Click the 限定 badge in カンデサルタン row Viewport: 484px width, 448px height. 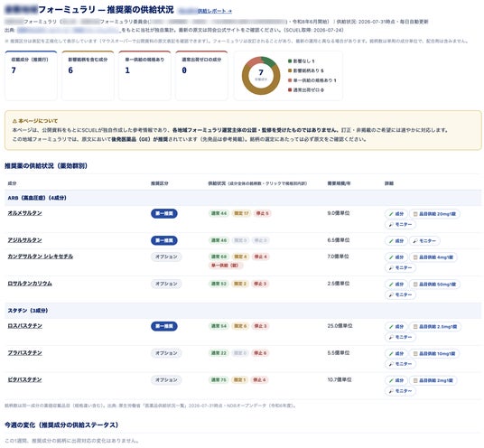click(240, 257)
